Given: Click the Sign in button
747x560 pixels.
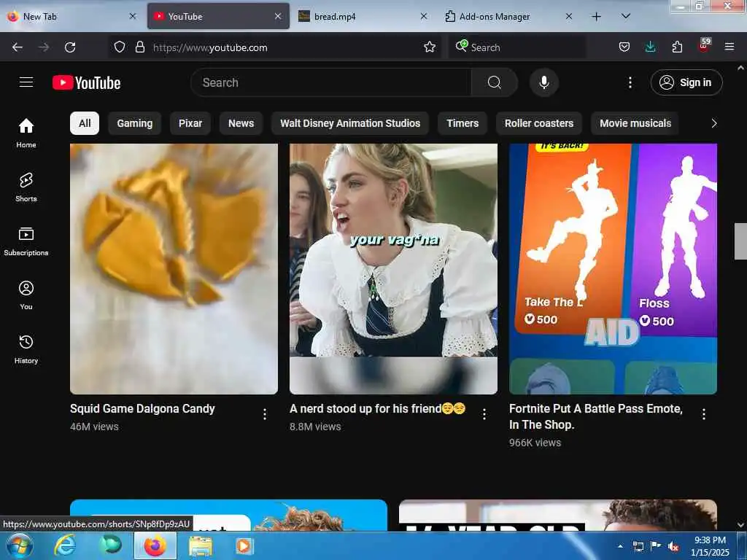Looking at the screenshot, I should (686, 82).
